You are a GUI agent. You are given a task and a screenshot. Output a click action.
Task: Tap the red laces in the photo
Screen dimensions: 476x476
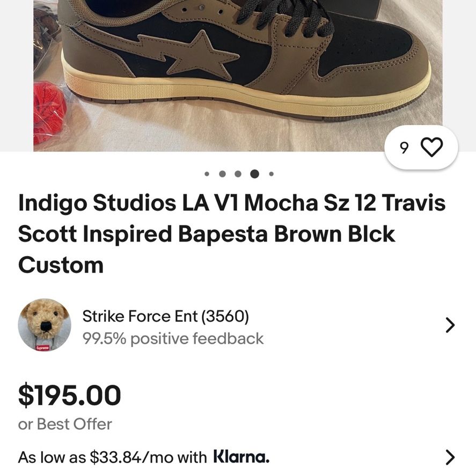coord(49,111)
